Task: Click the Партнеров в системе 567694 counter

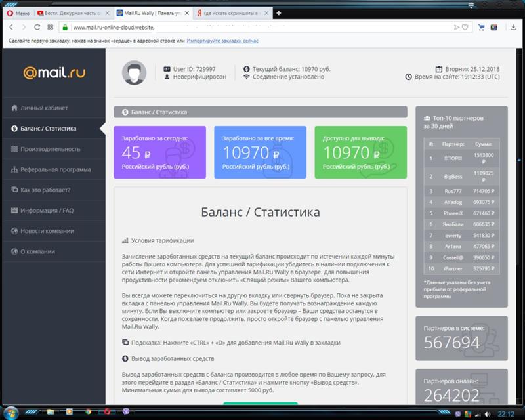Action: 462,338
